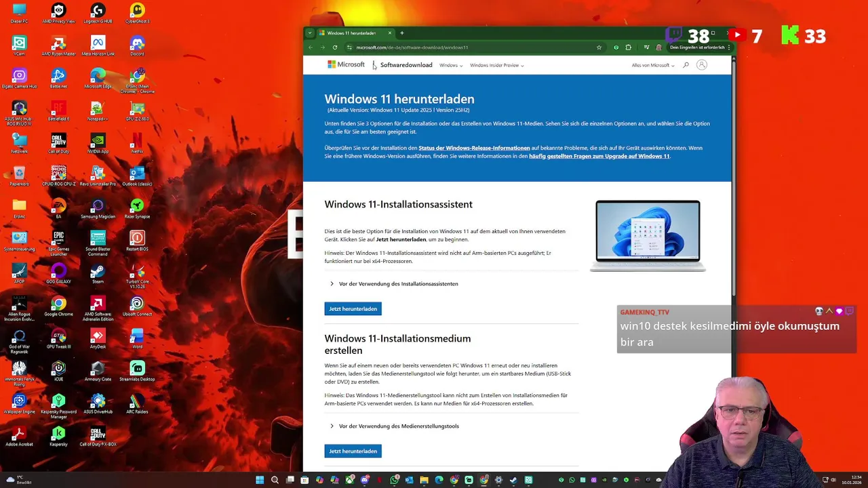Open Alles von Microsoft dropdown

(x=652, y=65)
